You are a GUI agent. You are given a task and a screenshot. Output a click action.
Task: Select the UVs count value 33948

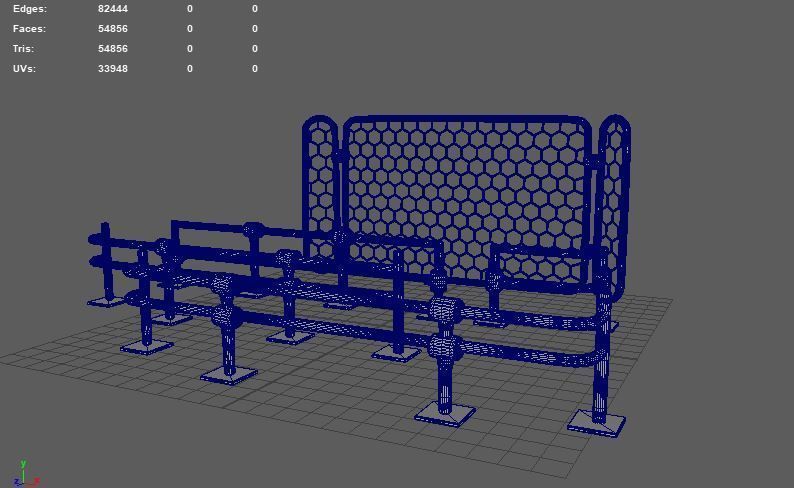[113, 68]
